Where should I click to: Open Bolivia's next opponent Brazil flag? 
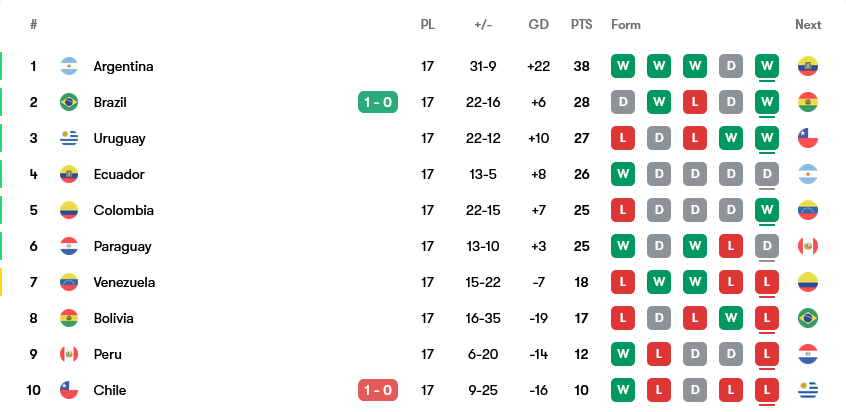point(808,318)
